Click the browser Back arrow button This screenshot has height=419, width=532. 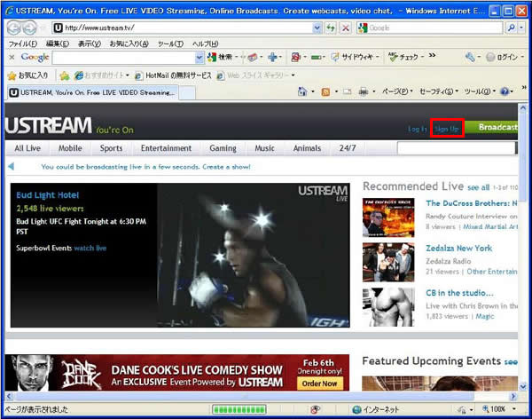14,28
